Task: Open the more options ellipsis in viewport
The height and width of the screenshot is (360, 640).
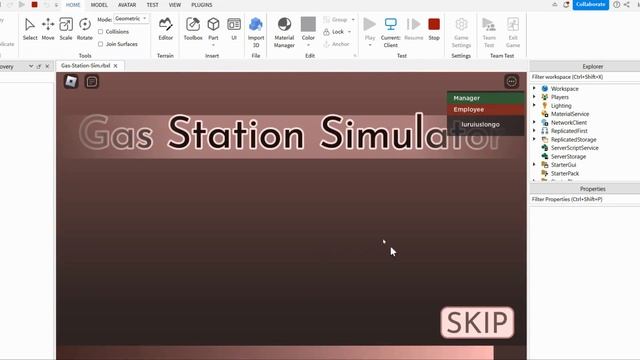Action: click(511, 82)
